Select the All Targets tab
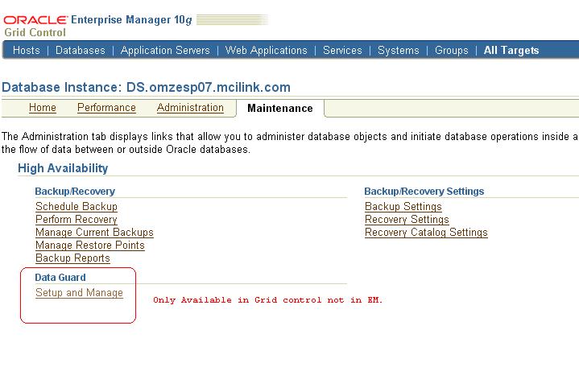The width and height of the screenshot is (579, 392). tap(511, 50)
